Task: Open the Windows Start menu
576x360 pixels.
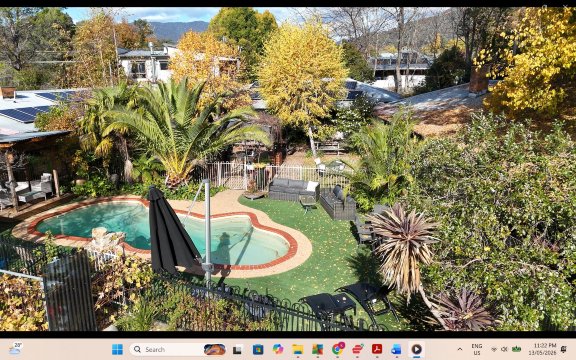Action: [117, 349]
